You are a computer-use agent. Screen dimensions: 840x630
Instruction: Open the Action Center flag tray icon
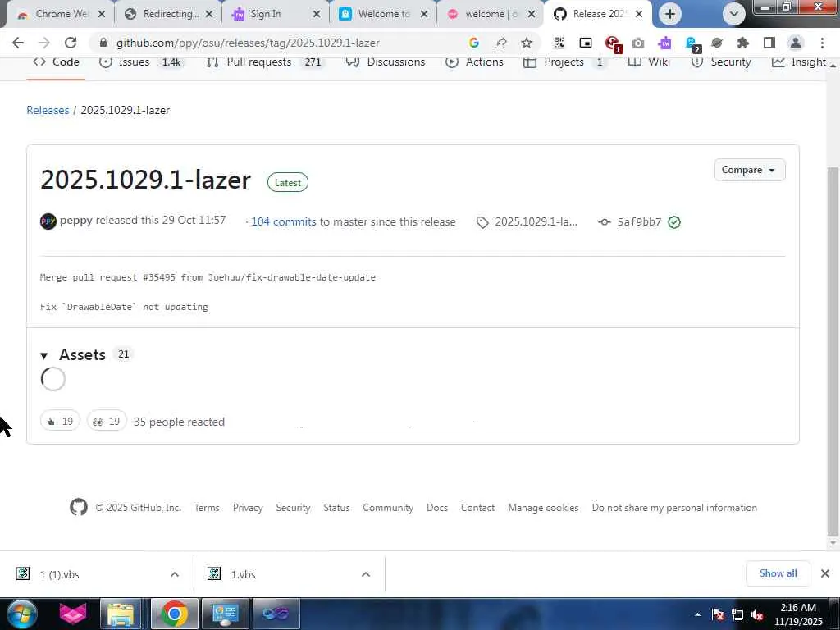(x=718, y=615)
